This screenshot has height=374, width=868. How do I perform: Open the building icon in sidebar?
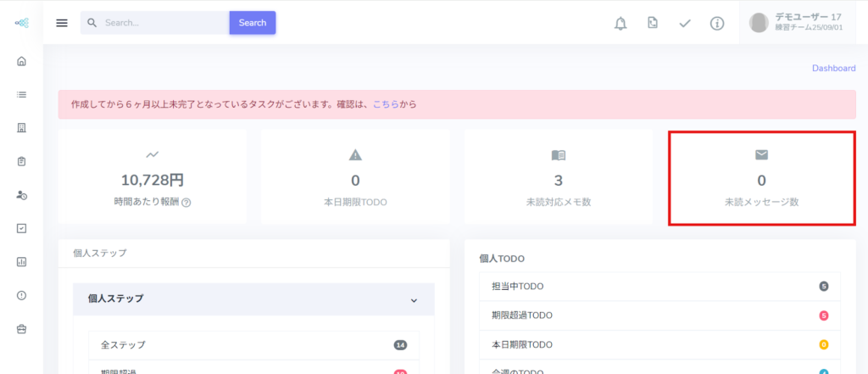click(x=21, y=128)
